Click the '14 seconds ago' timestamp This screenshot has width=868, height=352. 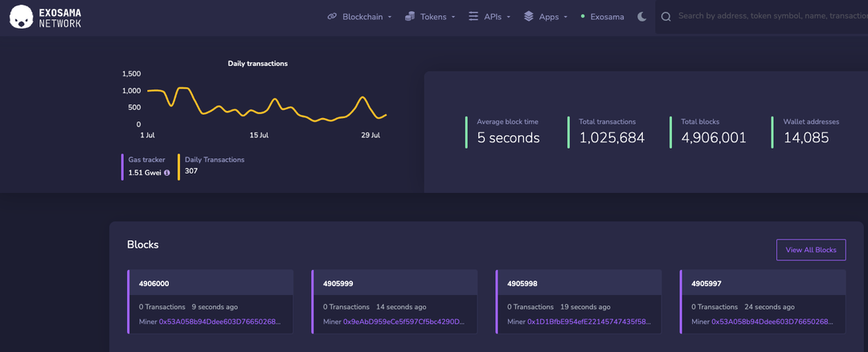(401, 307)
